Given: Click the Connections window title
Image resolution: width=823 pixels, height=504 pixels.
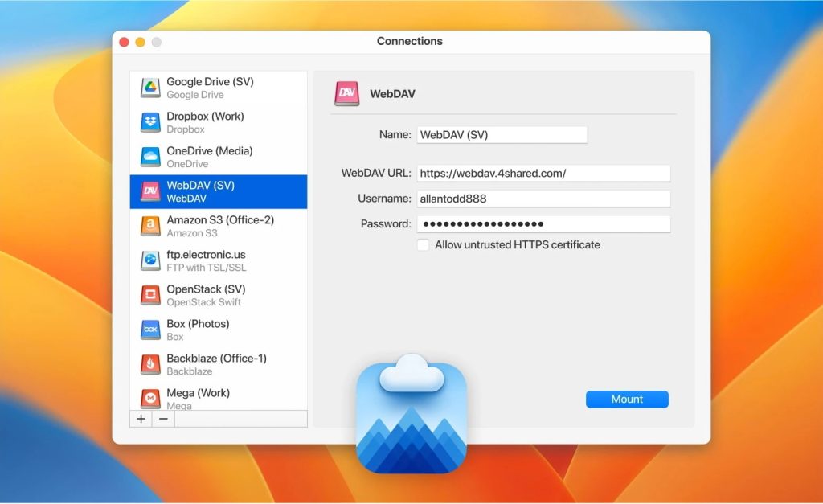Looking at the screenshot, I should (410, 41).
